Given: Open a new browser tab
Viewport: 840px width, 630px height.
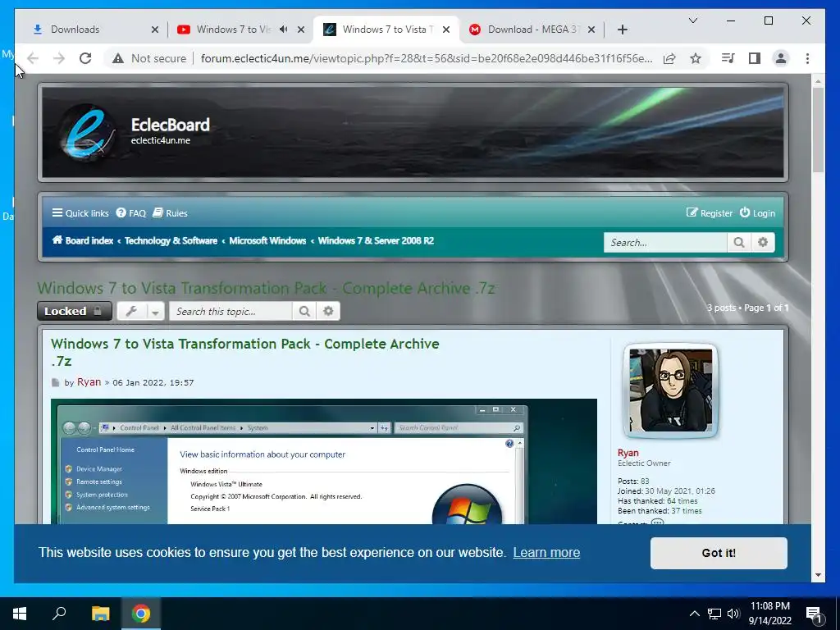Looking at the screenshot, I should click(622, 30).
